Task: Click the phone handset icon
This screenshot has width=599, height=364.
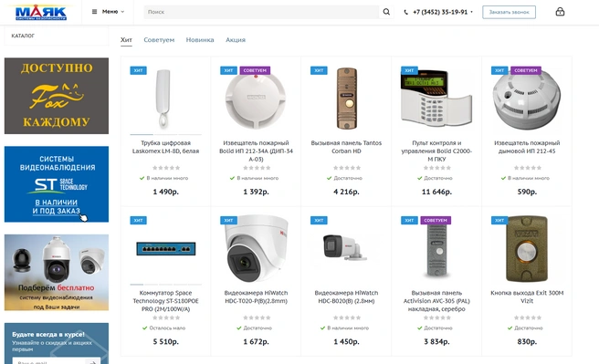Action: 405,12
